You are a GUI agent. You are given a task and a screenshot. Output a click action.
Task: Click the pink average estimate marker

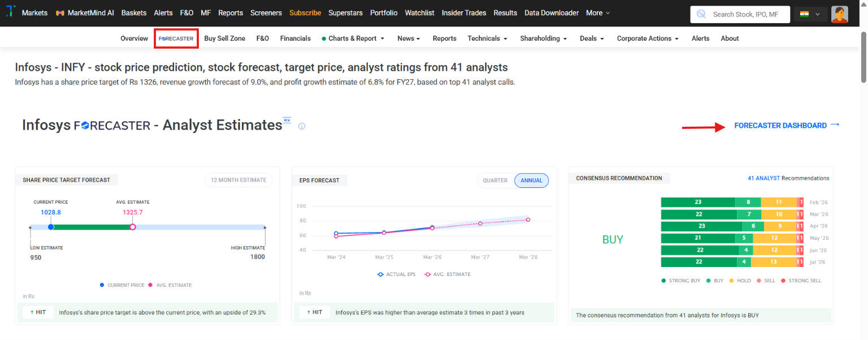tap(133, 227)
